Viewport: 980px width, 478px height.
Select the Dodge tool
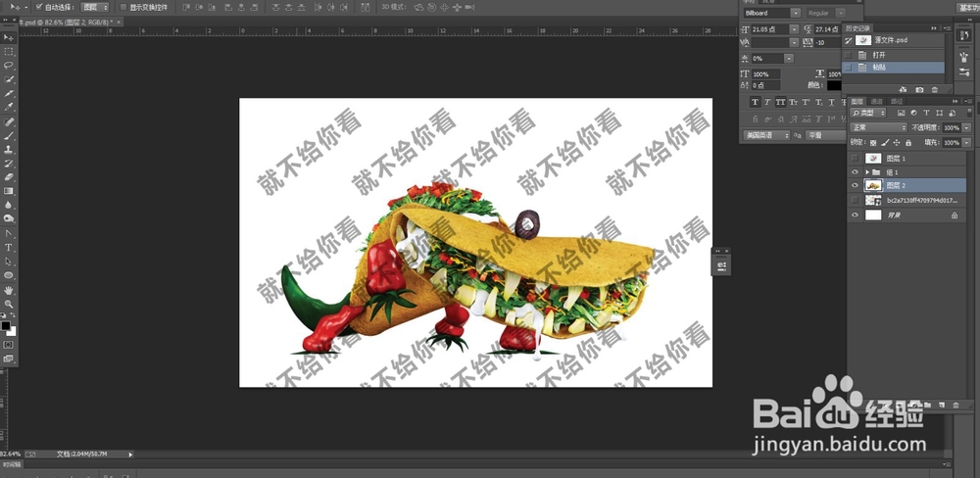click(x=9, y=218)
